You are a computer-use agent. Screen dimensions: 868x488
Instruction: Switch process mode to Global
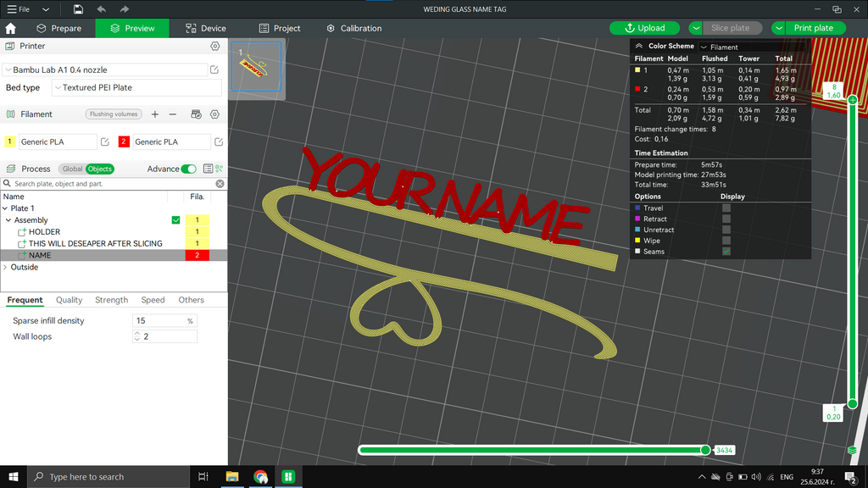[72, 169]
